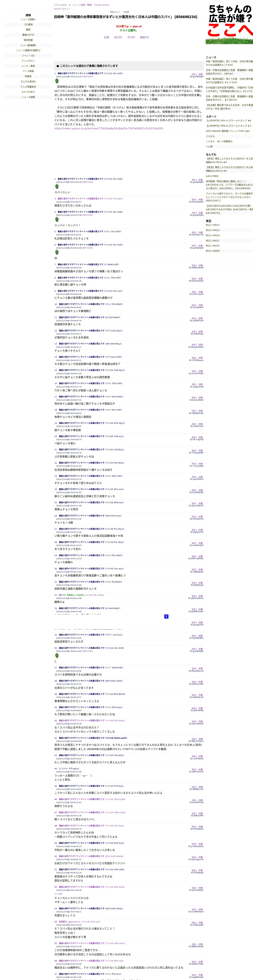Open BS11 44014 live thread
The height and width of the screenshot is (980, 253).
[213, 246]
